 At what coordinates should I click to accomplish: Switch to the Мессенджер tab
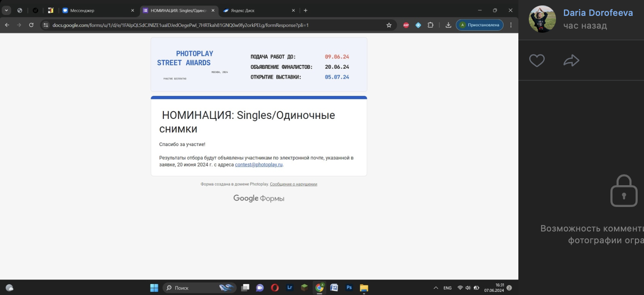point(98,10)
